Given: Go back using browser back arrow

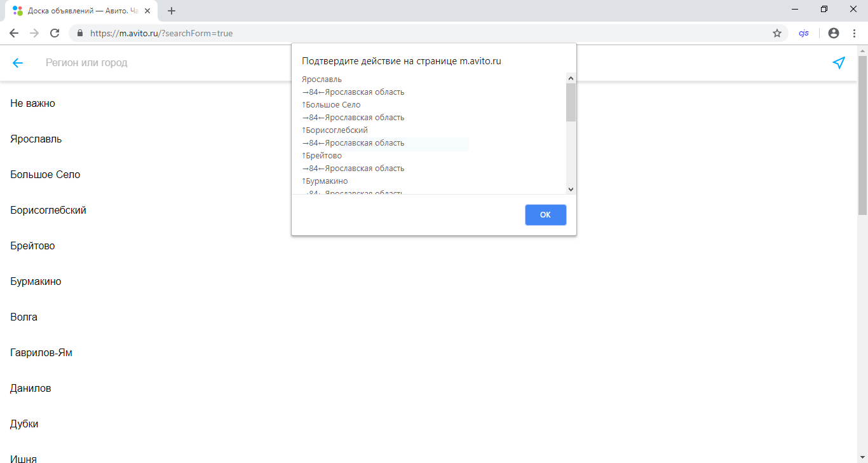Looking at the screenshot, I should (14, 33).
